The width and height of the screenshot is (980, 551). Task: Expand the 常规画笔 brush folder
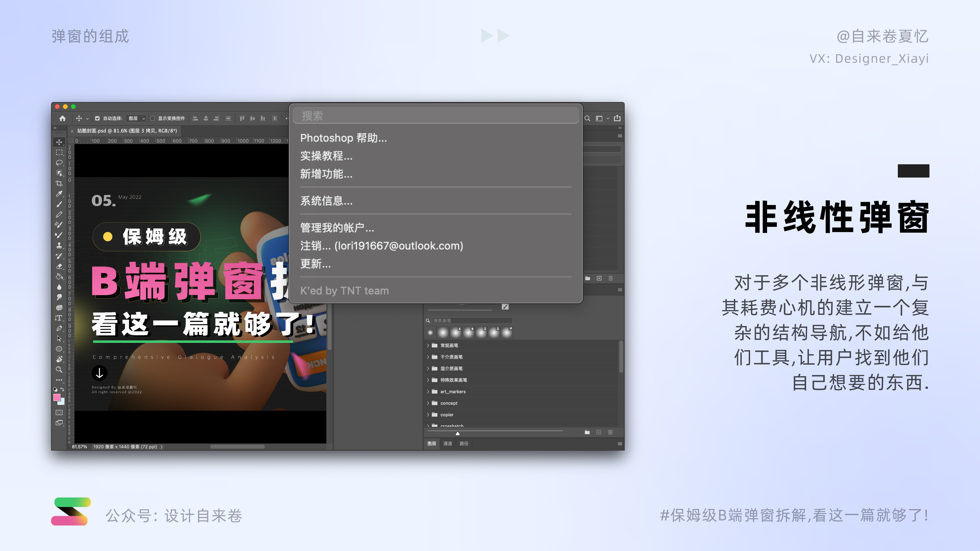(x=428, y=345)
